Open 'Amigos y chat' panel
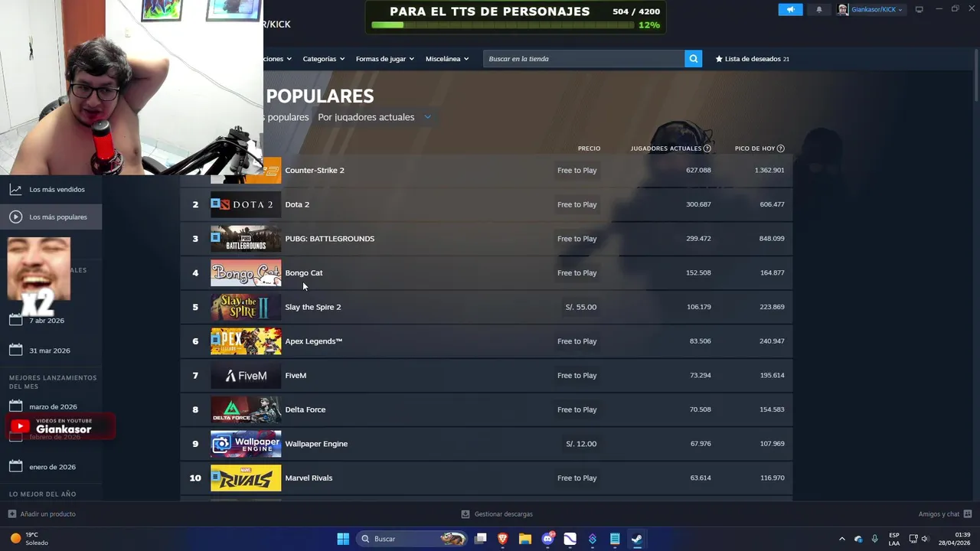The height and width of the screenshot is (551, 980). coord(939,514)
